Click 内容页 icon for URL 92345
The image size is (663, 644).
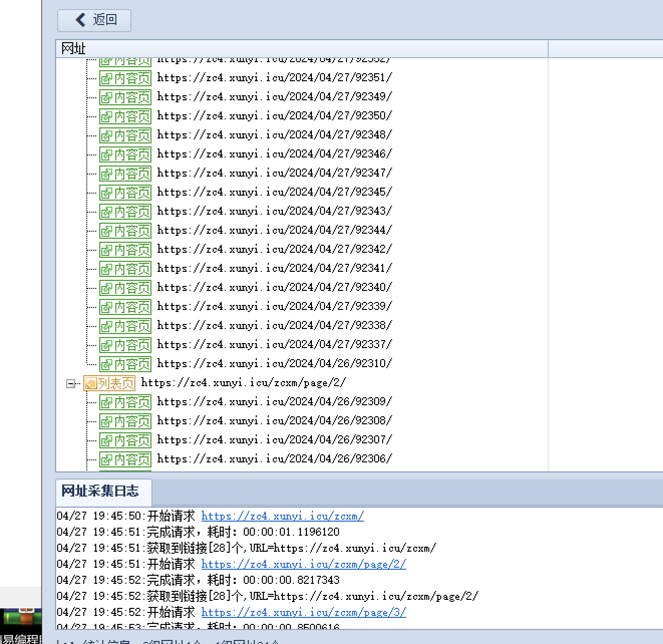(125, 193)
